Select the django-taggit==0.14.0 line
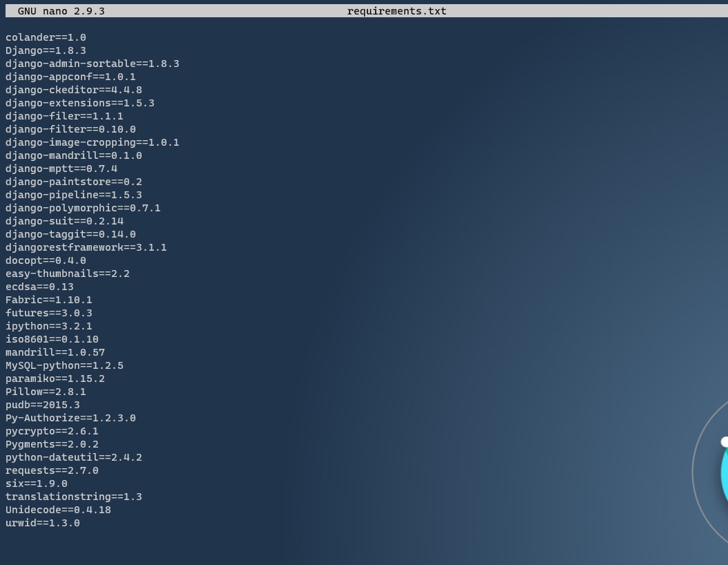The width and height of the screenshot is (728, 565). (x=70, y=234)
